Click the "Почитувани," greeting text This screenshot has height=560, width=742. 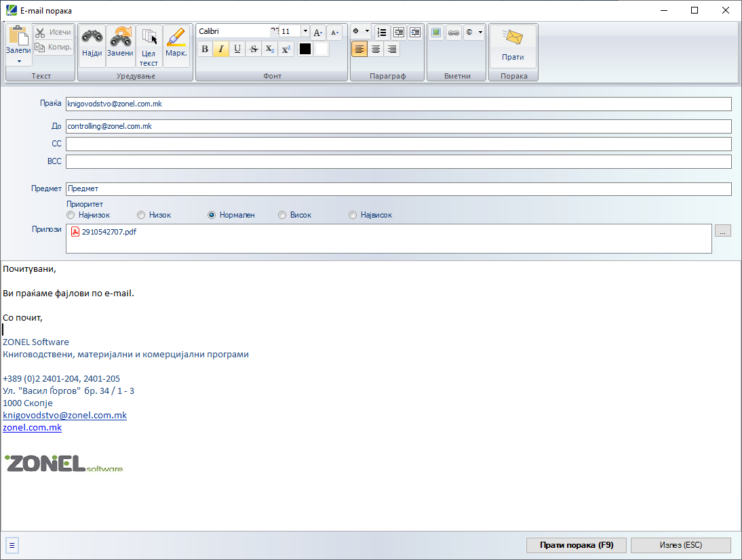pyautogui.click(x=29, y=269)
